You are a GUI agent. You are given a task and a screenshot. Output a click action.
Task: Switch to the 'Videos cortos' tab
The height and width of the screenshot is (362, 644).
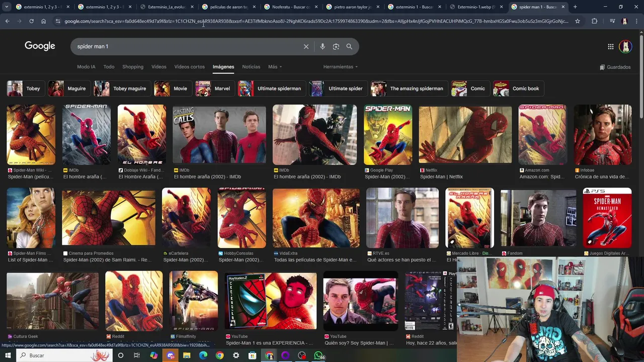[x=189, y=67]
